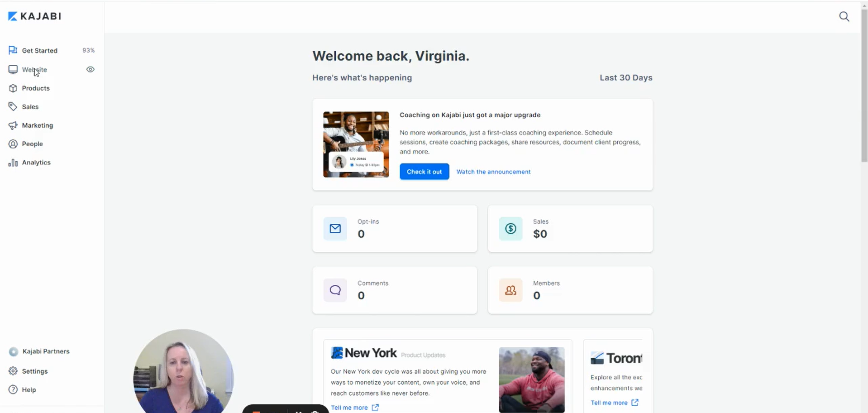Image resolution: width=868 pixels, height=413 pixels.
Task: Click the coaching announcement guitar thumbnail
Action: (356, 144)
